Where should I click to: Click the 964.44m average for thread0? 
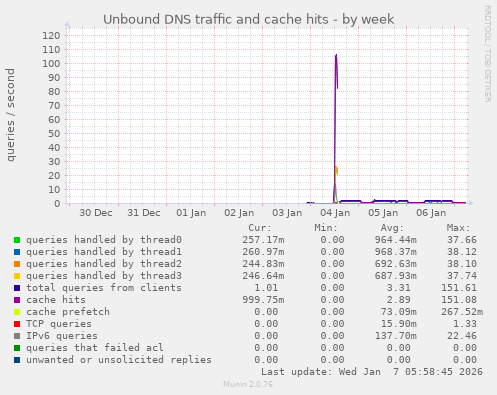tap(396, 240)
